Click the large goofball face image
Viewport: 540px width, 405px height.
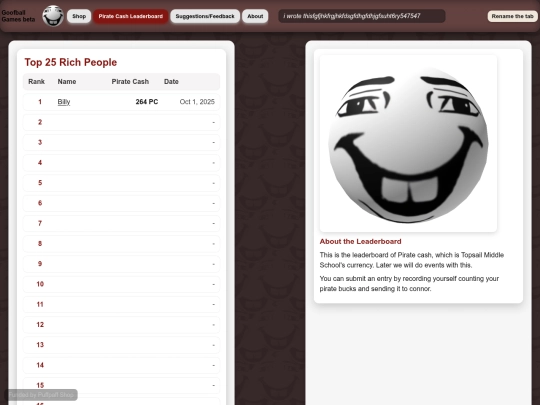408,143
